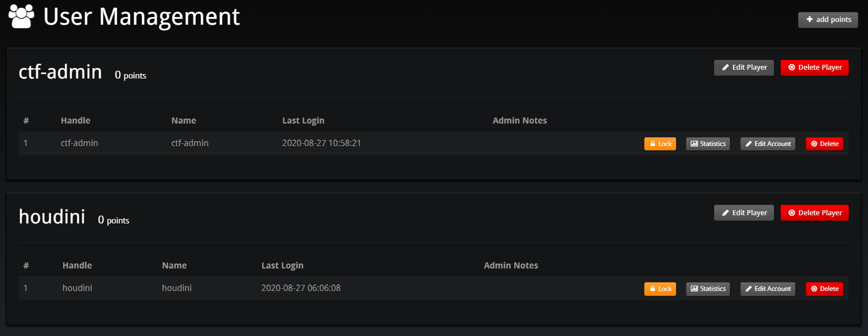Lock the ctf-admin account
The height and width of the screenshot is (336, 868).
click(660, 143)
